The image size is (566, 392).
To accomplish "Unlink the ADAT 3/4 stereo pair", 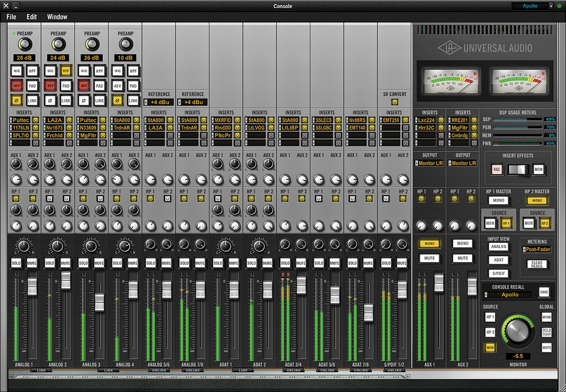I will point(293,371).
